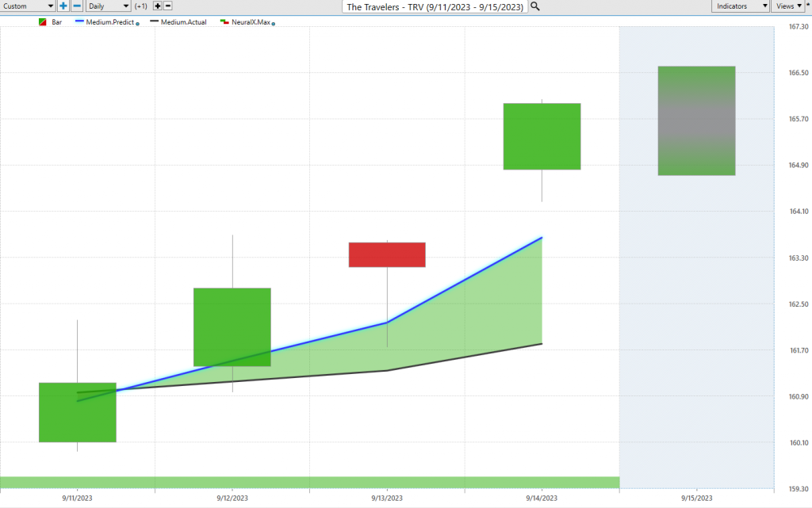The height and width of the screenshot is (508, 812).
Task: Click the 9/13/2023 date axis label
Action: point(387,498)
